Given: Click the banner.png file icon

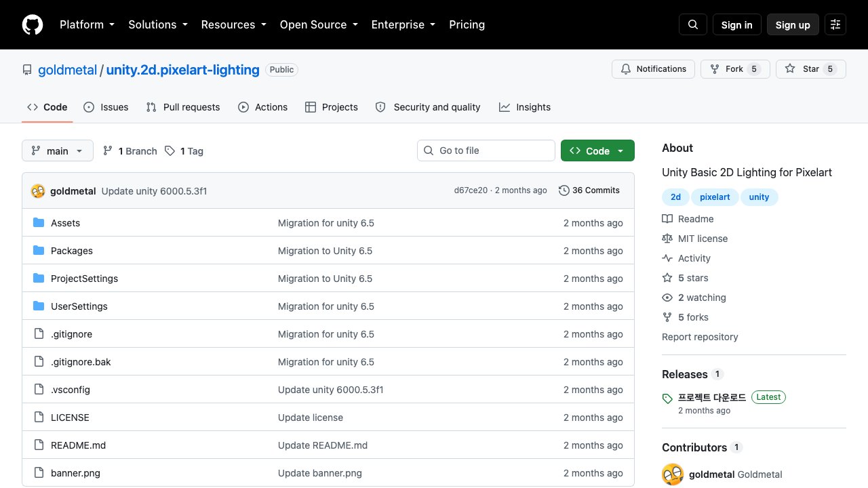Looking at the screenshot, I should [x=39, y=473].
